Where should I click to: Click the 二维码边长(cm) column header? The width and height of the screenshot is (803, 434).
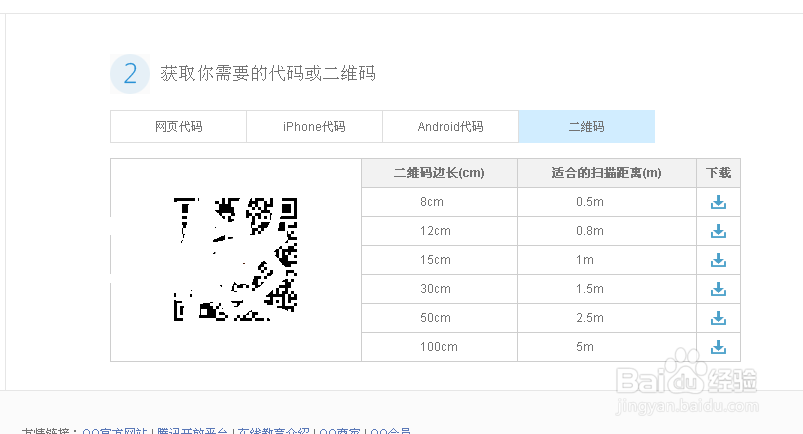pos(439,173)
